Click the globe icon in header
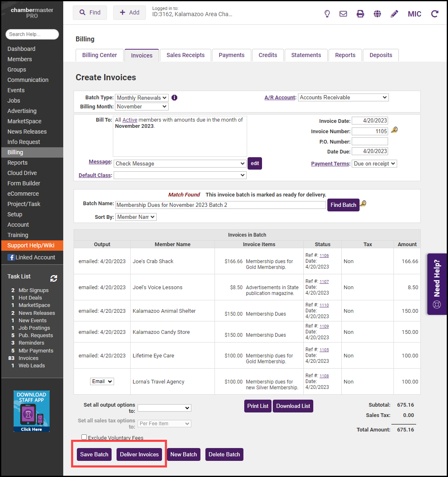 click(x=377, y=14)
